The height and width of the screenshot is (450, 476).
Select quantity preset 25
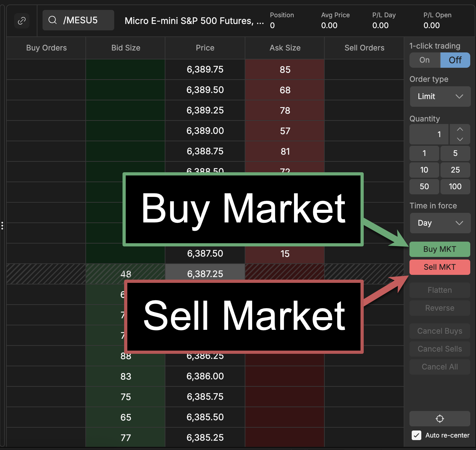(x=455, y=170)
